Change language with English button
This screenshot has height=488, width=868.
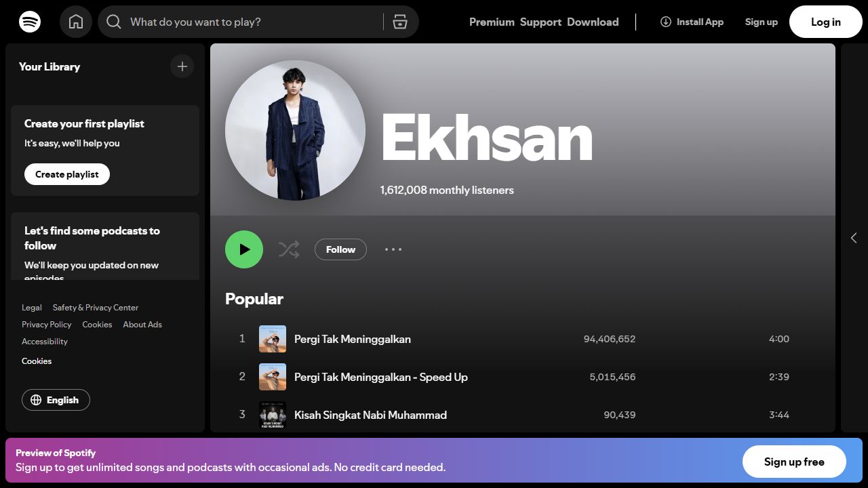(56, 400)
